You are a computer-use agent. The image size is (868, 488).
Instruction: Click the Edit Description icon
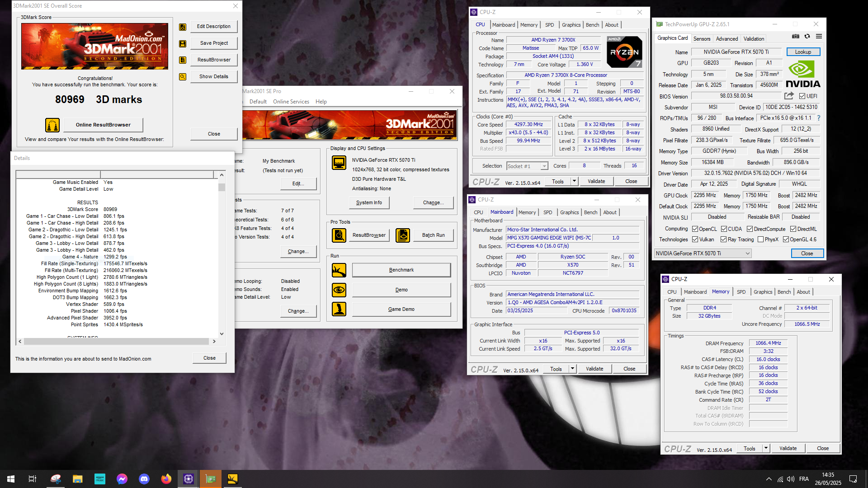pyautogui.click(x=183, y=27)
